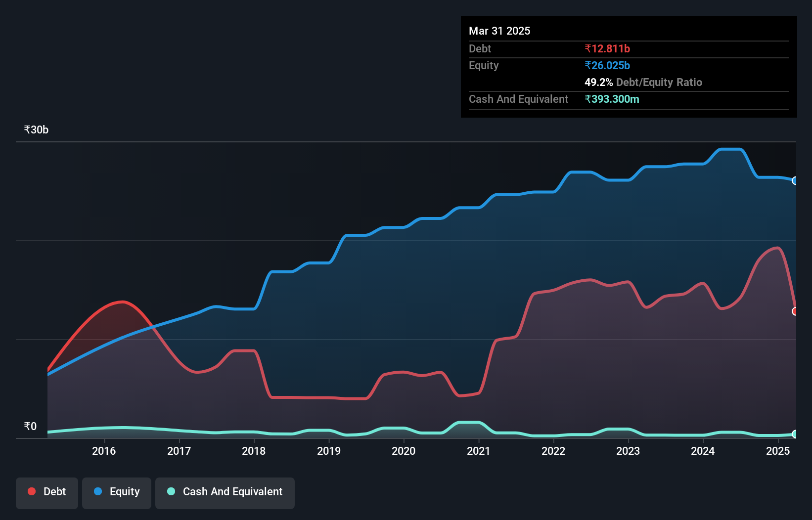Click the ₹393.300m cash value in tooltip
The width and height of the screenshot is (812, 520).
612,99
